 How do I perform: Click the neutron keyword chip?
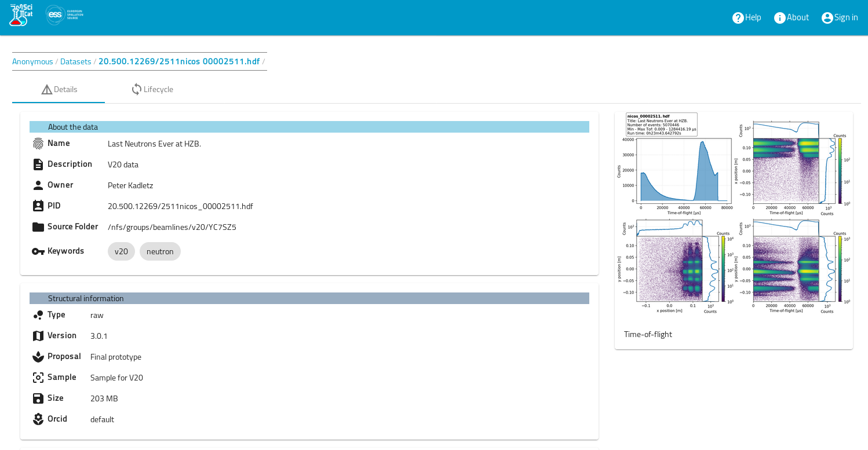tap(160, 251)
